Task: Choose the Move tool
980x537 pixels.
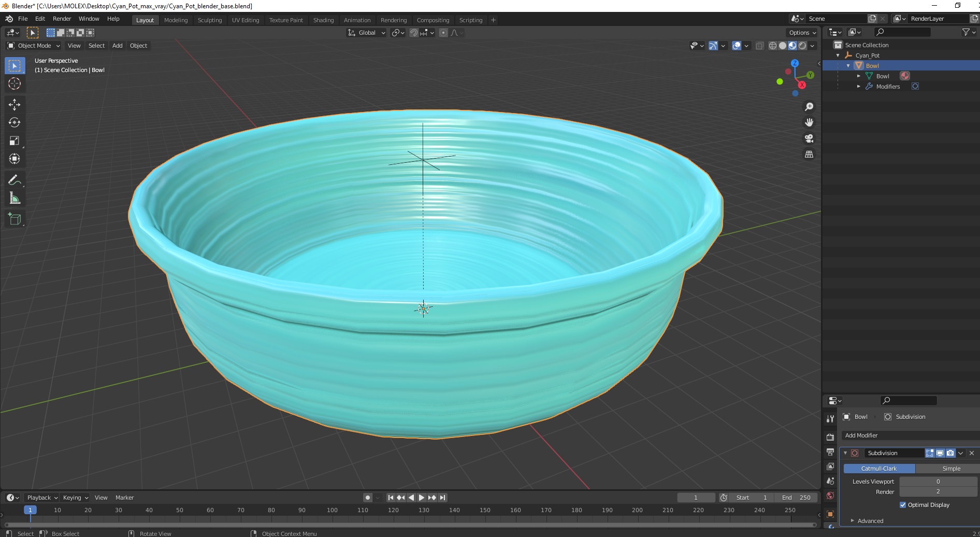Action: [15, 105]
